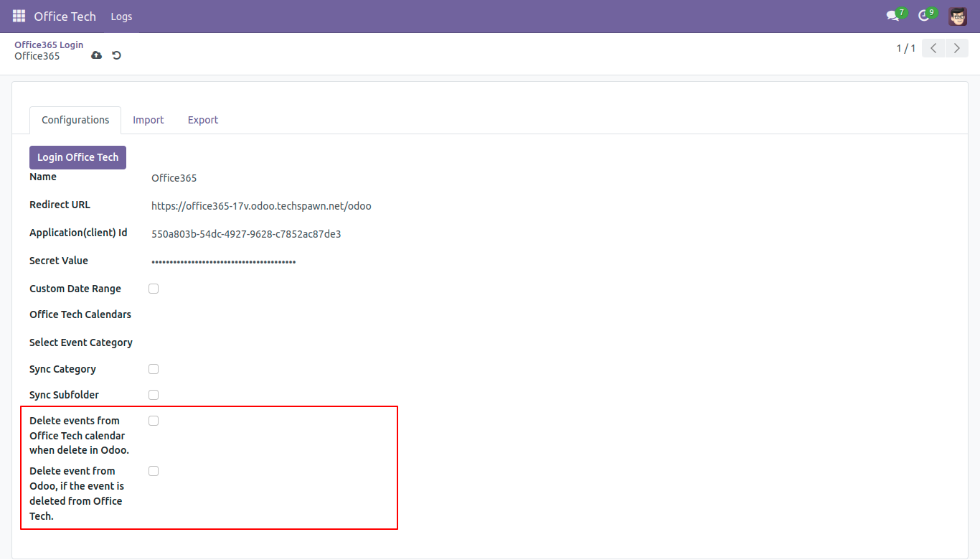The image size is (980, 560).
Task: Switch to the Export tab
Action: [x=203, y=120]
